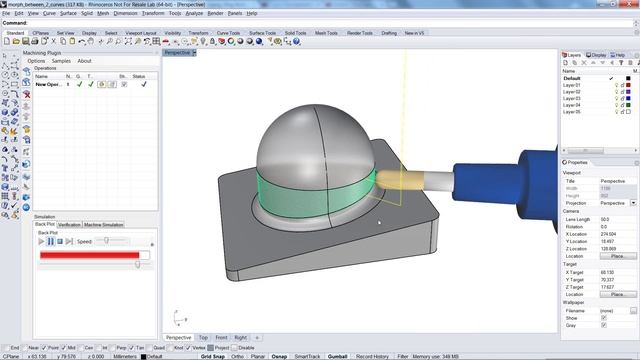Click the Target Location Place button
Screen dimensions: 640x360
click(x=618, y=294)
